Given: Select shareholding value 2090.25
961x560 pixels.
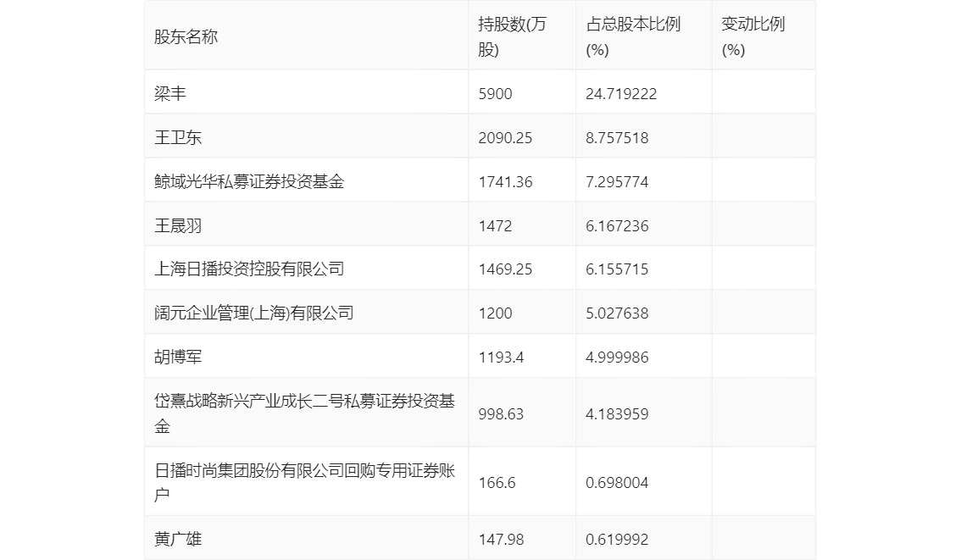Looking at the screenshot, I should click(505, 138).
